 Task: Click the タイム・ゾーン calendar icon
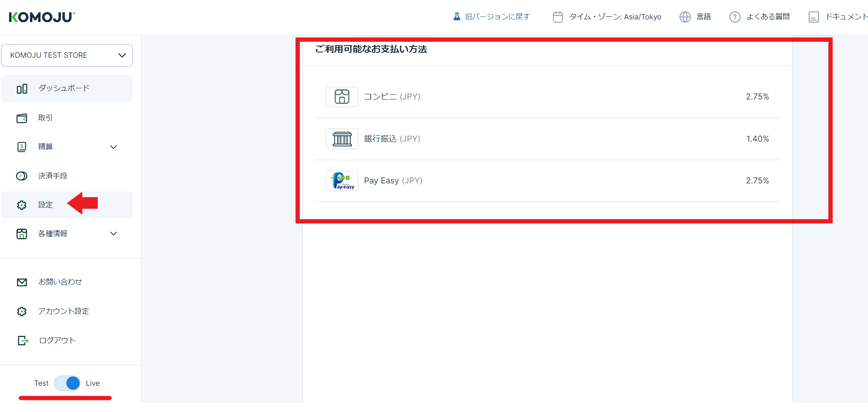[557, 17]
